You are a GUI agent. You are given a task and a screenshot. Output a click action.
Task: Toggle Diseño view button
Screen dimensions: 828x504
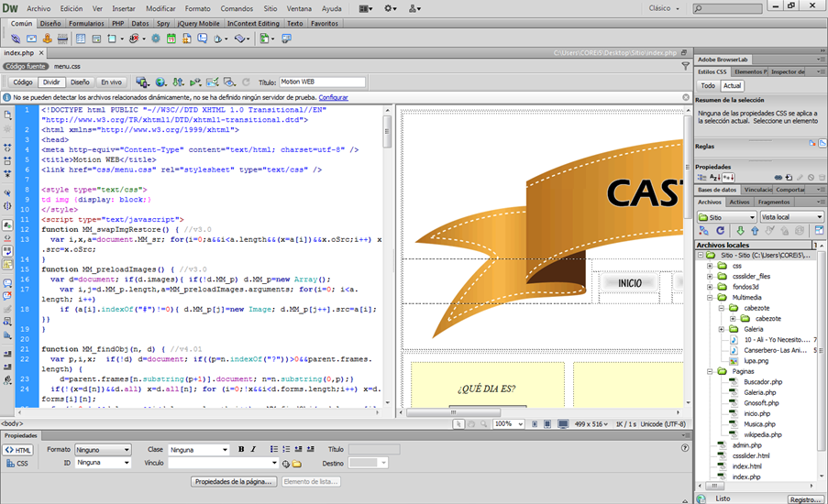[x=80, y=82]
